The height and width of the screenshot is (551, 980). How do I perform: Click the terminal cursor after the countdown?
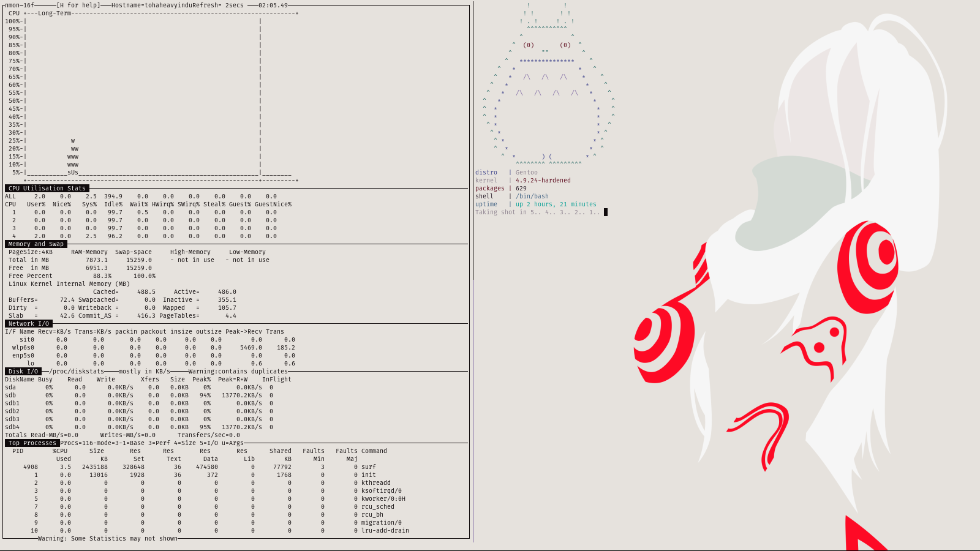pyautogui.click(x=606, y=212)
